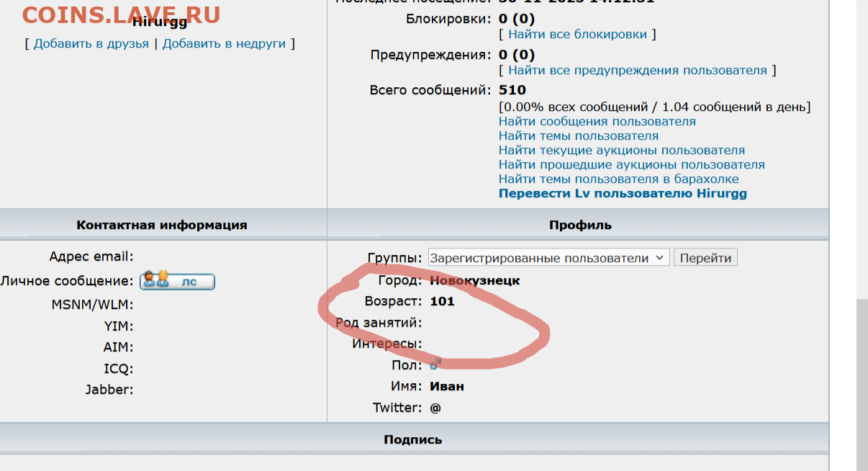Click Перевести Lv пользователю Hirurgg link
Screen dimensions: 868x471
(623, 194)
